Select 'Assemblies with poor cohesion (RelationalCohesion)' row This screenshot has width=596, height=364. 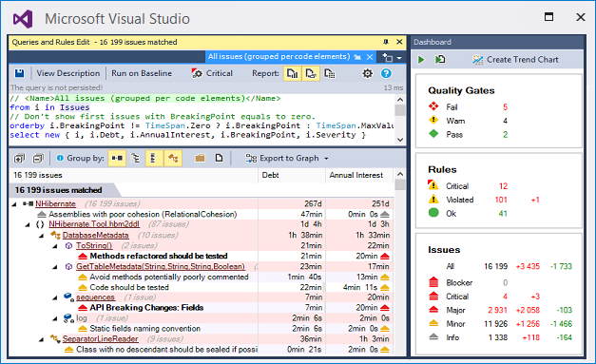coord(202,214)
